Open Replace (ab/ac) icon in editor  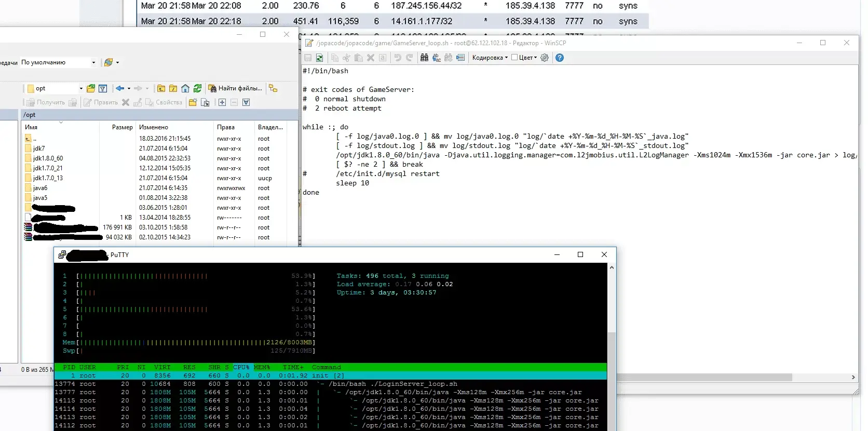click(x=437, y=58)
